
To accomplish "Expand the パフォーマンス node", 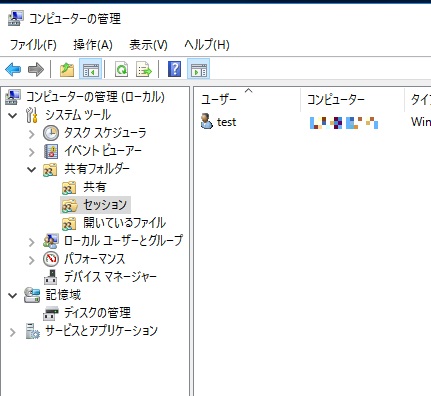I will 32,259.
